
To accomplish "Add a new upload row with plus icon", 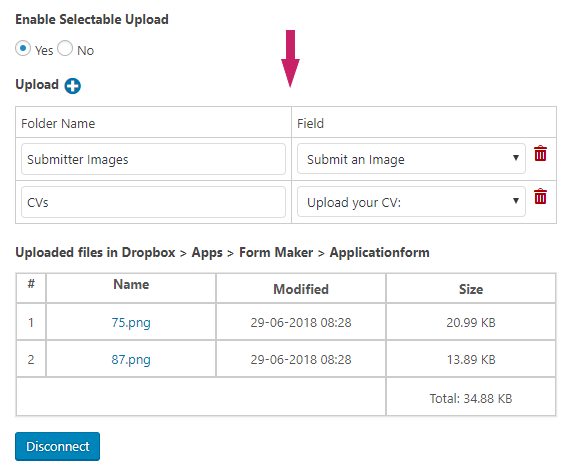I will [73, 86].
